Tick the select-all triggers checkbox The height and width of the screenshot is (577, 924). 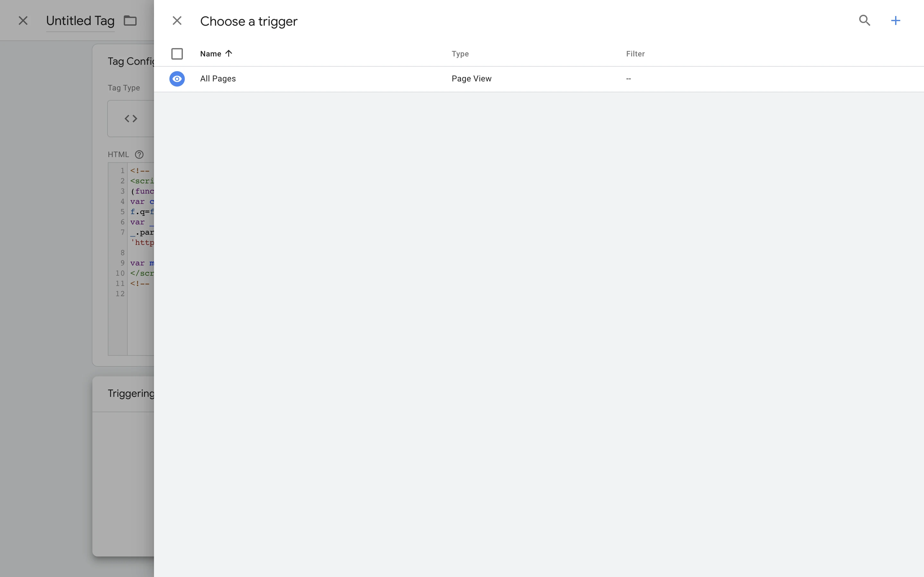click(177, 54)
